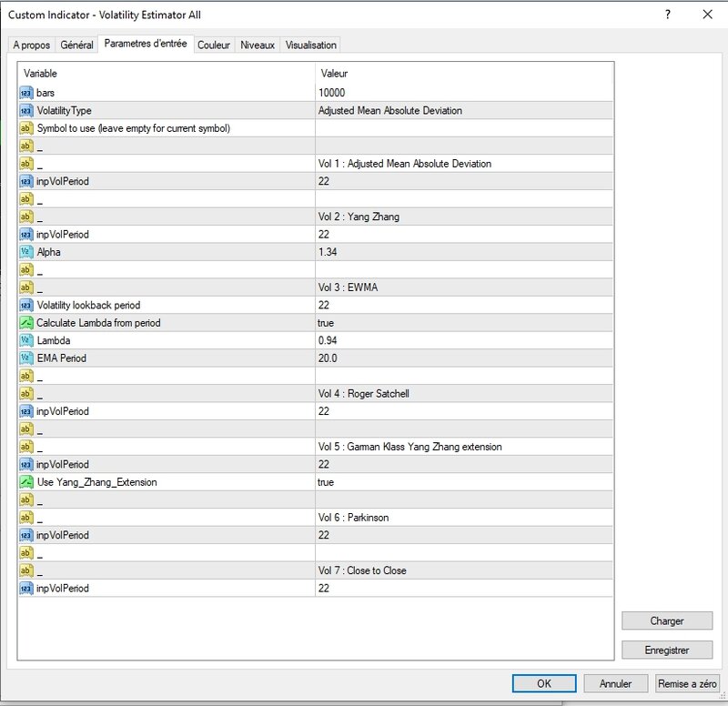
Task: Click the boolean icon beside Calculate Lambda from period
Action: click(26, 323)
